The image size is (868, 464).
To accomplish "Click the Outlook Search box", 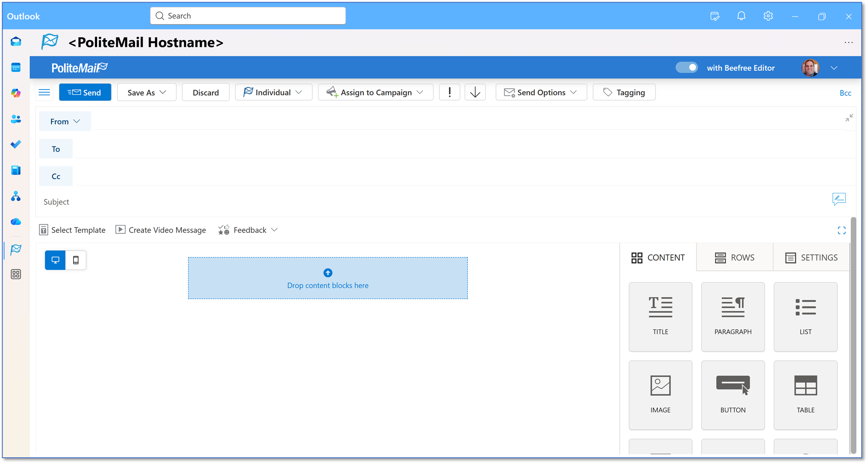I will [248, 16].
